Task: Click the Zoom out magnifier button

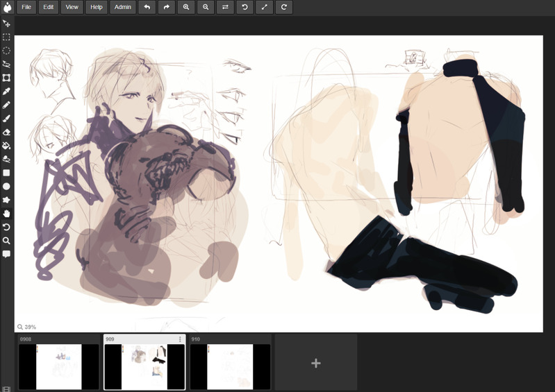Action: [206, 7]
